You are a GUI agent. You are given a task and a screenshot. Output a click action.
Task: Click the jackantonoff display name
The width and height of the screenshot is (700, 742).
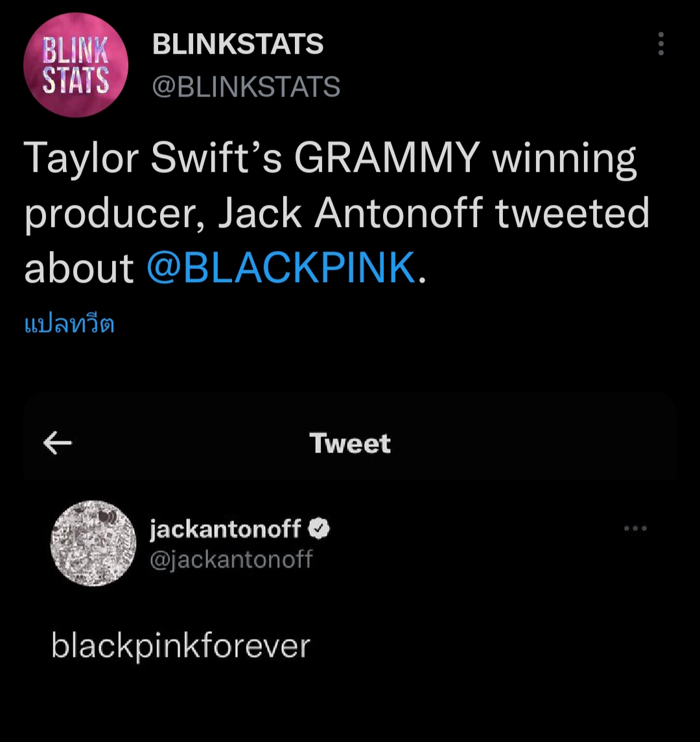point(226,530)
